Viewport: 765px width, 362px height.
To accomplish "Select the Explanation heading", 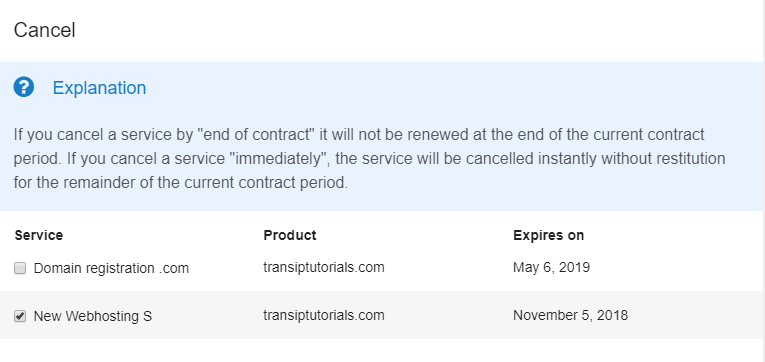I will (x=99, y=88).
